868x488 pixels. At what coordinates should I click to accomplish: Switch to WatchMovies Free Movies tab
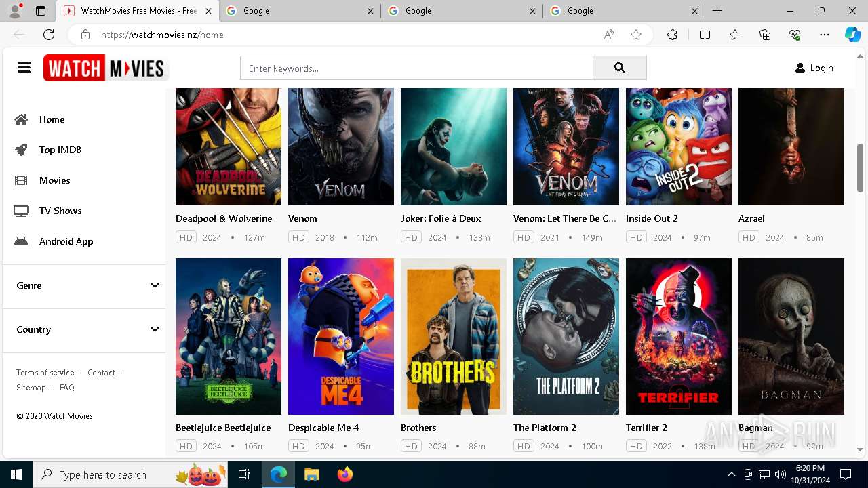(138, 11)
